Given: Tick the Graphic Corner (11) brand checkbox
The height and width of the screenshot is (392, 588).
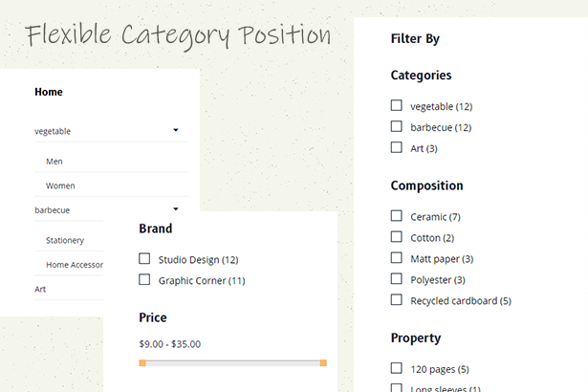Looking at the screenshot, I should pyautogui.click(x=144, y=279).
